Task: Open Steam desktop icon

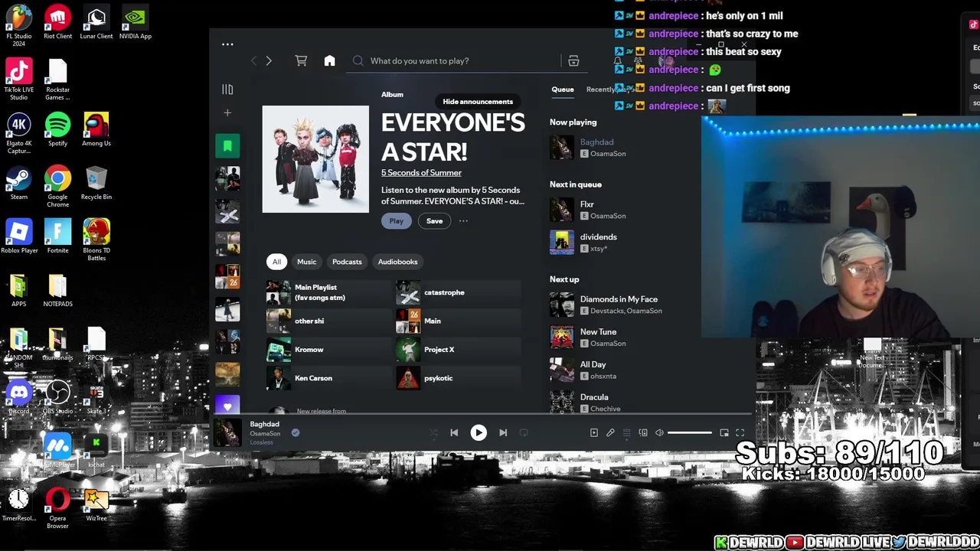Action: pos(19,184)
